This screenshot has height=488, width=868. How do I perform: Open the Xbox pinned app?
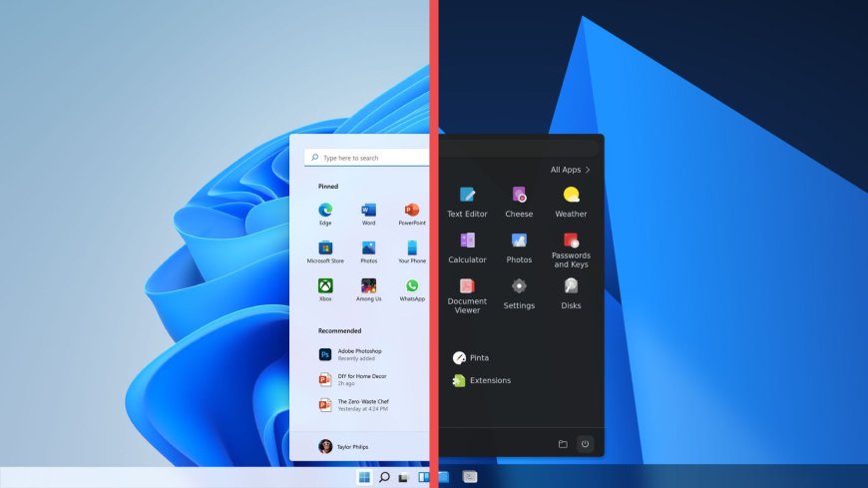pyautogui.click(x=325, y=289)
